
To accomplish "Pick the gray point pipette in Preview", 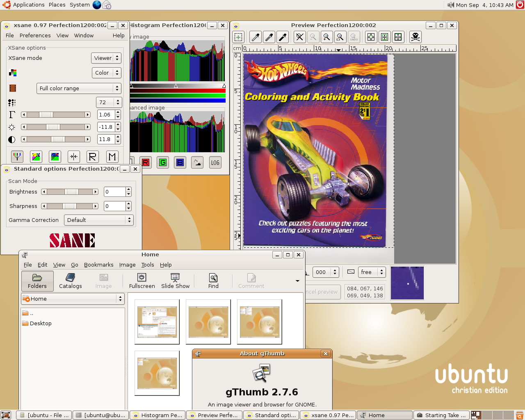I will tap(269, 37).
